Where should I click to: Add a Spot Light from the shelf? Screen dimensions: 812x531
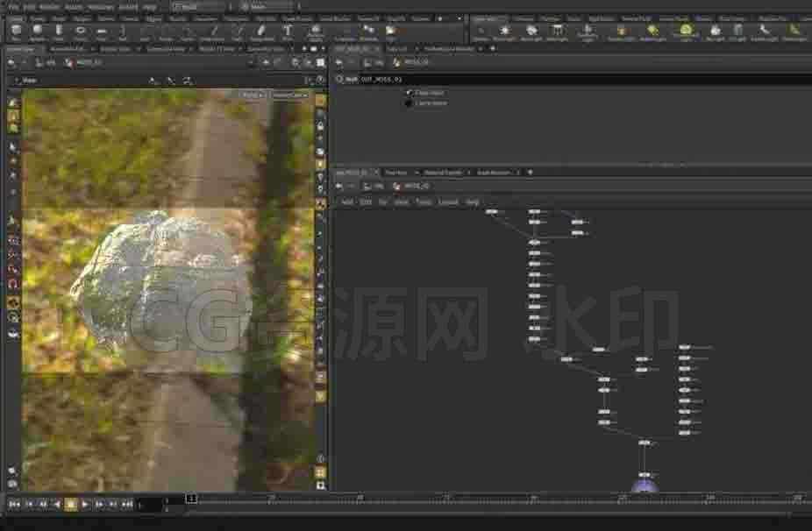pos(531,32)
